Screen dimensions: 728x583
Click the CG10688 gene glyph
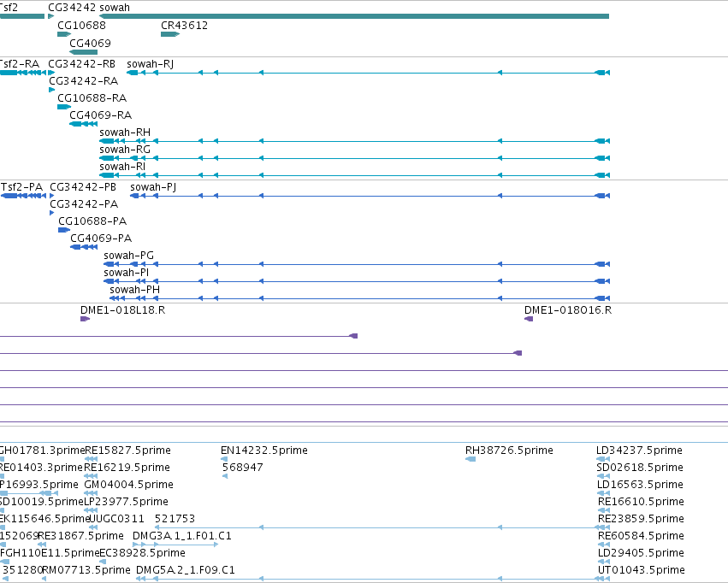tap(64, 34)
